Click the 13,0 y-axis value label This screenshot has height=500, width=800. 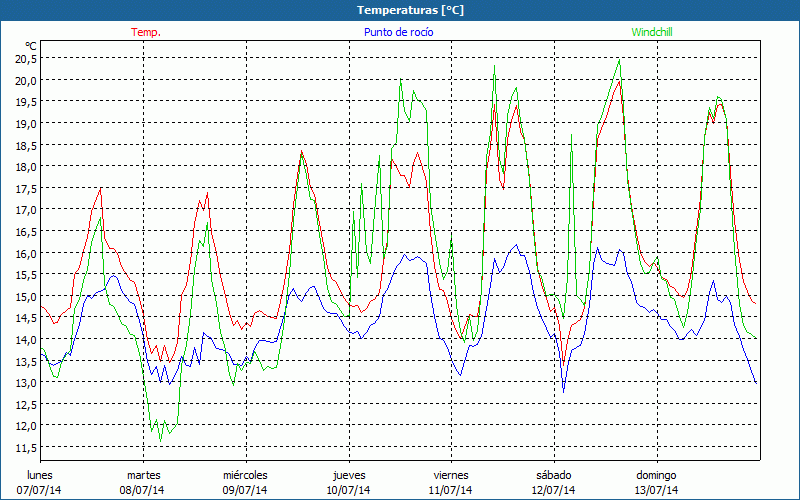(x=25, y=382)
